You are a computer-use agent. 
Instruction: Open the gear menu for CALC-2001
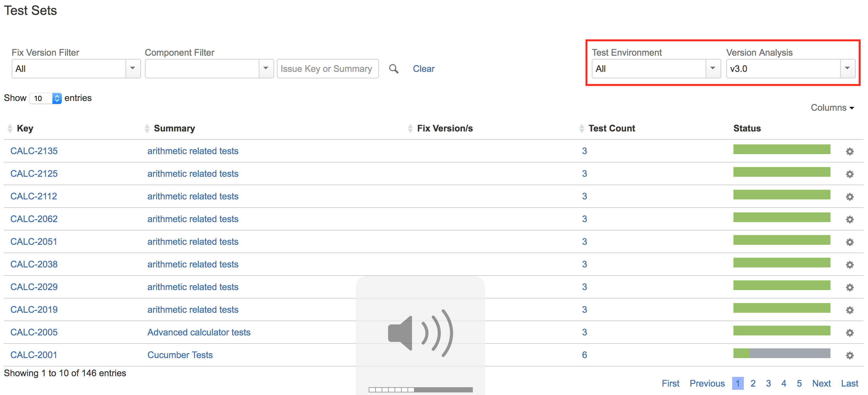coord(850,355)
